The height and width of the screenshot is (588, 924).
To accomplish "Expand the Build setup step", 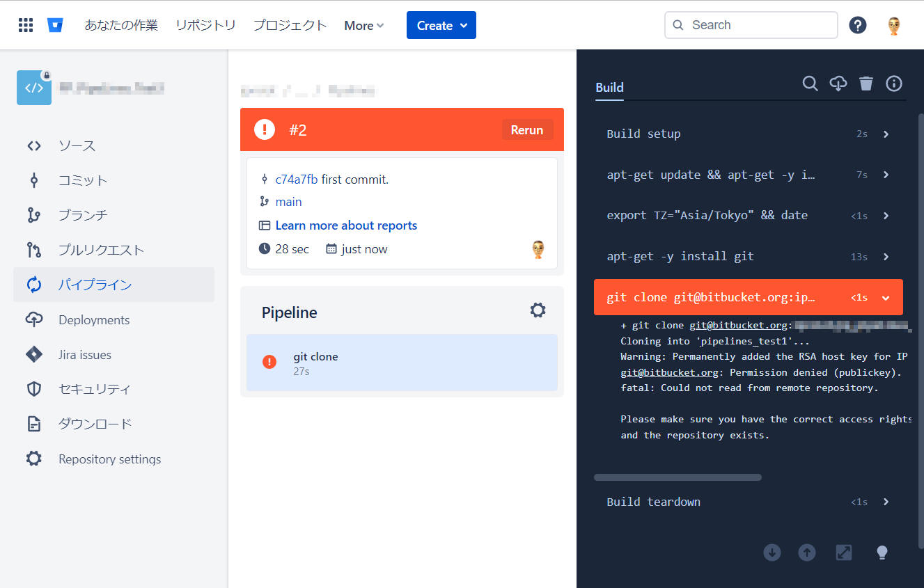I will (886, 134).
